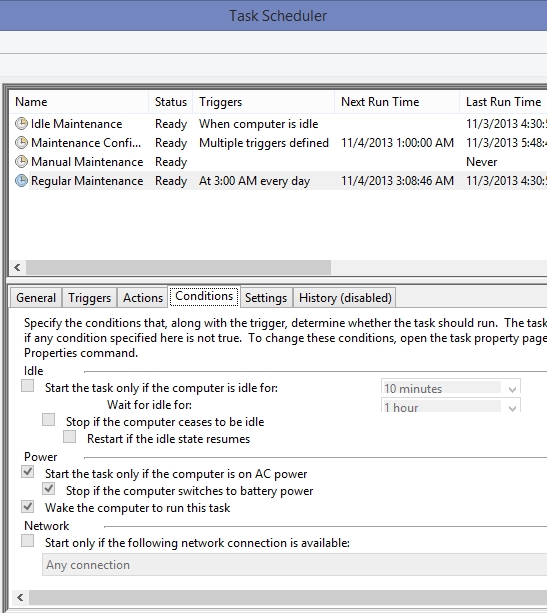This screenshot has height=613, width=547.
Task: Switch to the Triggers tab
Action: (x=90, y=298)
